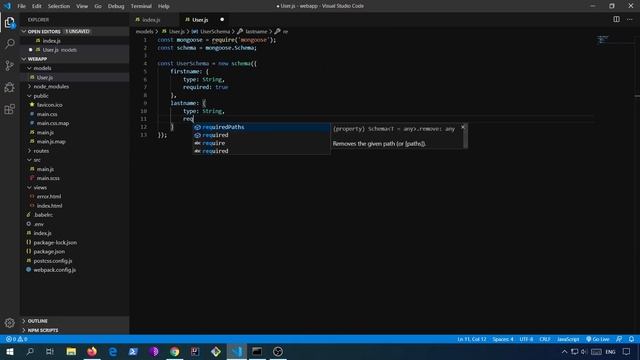Open File Explorer from the taskbar
This screenshot has height=360, width=640.
(71, 351)
